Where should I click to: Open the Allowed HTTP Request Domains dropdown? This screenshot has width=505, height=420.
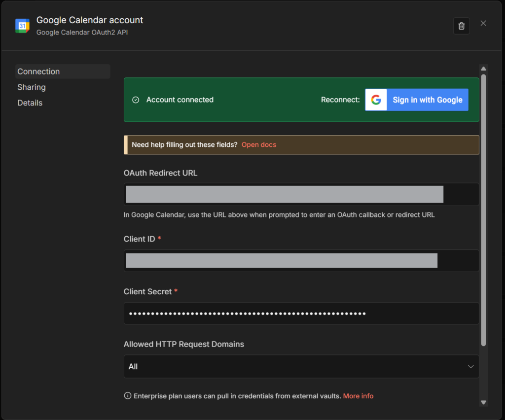(x=301, y=367)
